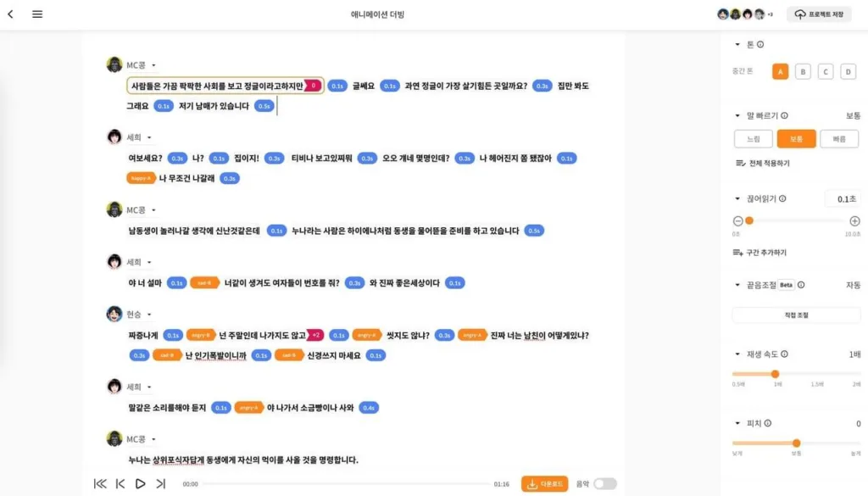Screen dimensions: 868x496
Task: Jump to next sentence icon
Action: click(160, 484)
